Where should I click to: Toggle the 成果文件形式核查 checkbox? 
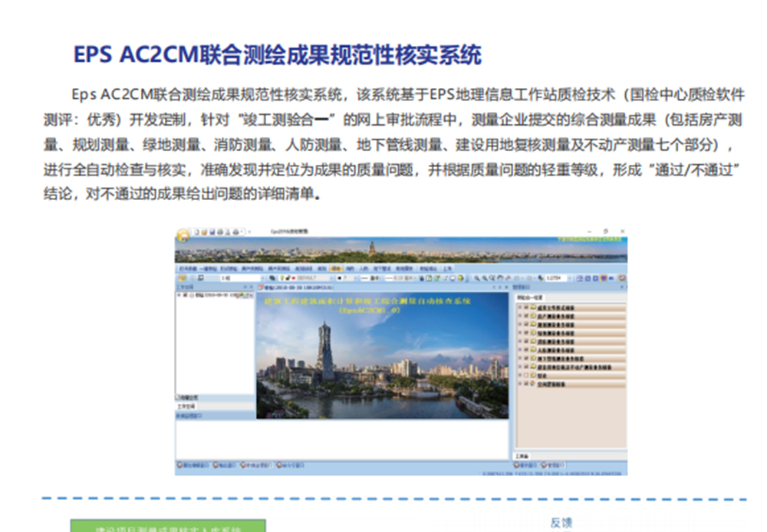[x=526, y=307]
